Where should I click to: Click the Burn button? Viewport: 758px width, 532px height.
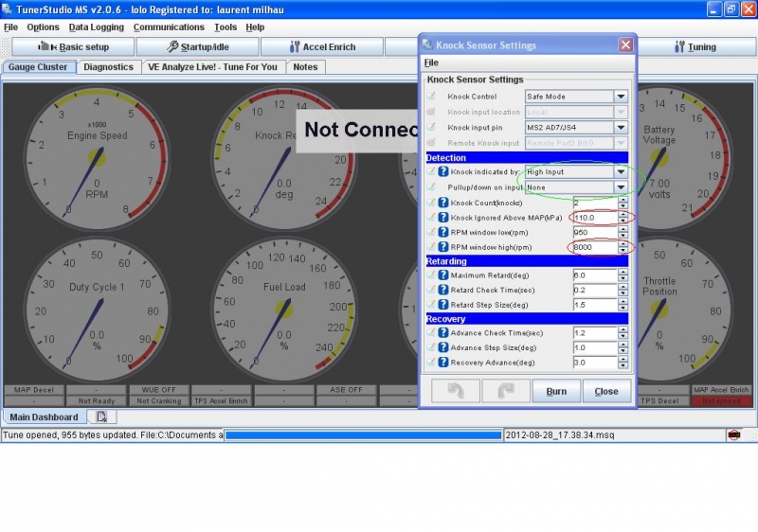[556, 391]
